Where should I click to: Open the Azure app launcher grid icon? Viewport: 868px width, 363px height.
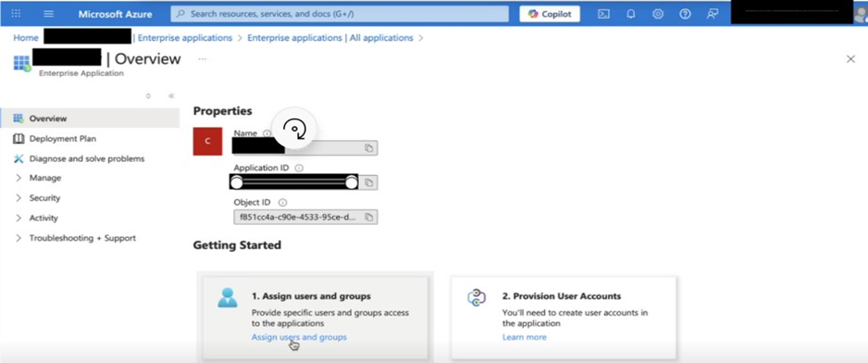click(16, 14)
